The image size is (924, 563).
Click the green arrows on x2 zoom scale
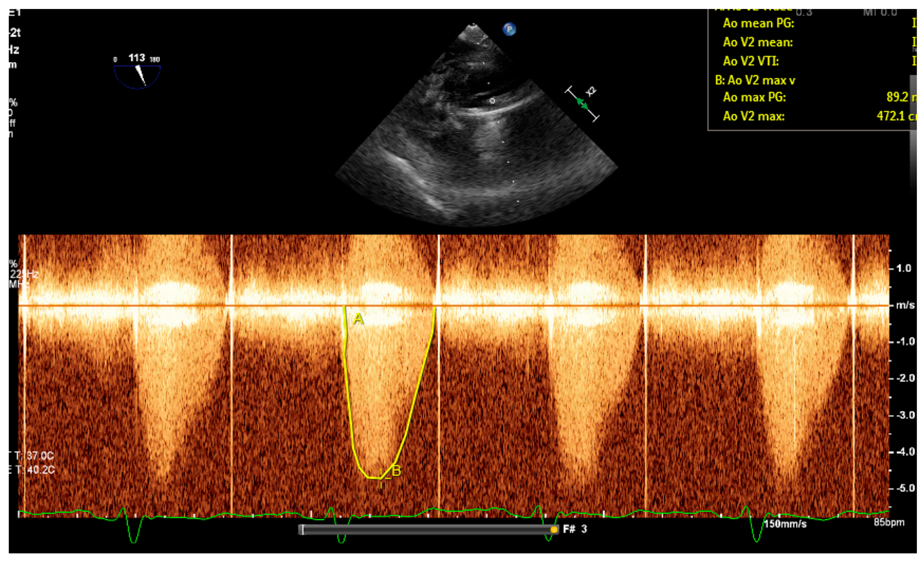582,103
